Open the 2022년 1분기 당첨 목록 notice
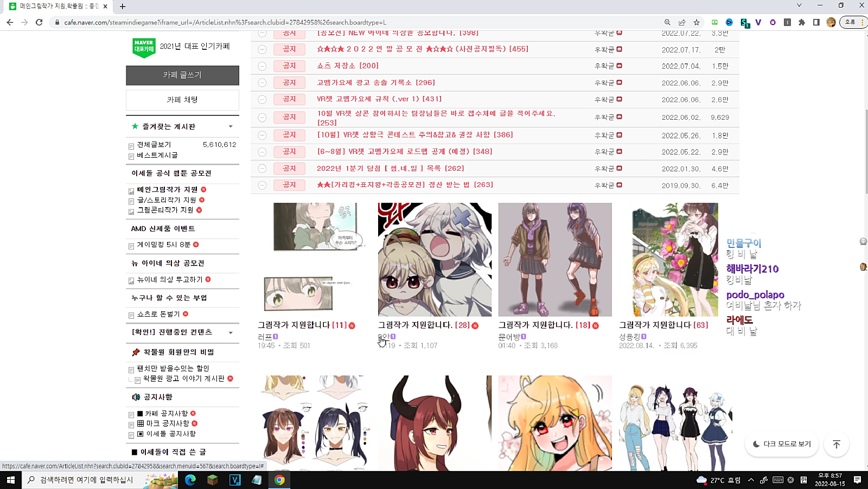 coord(390,168)
